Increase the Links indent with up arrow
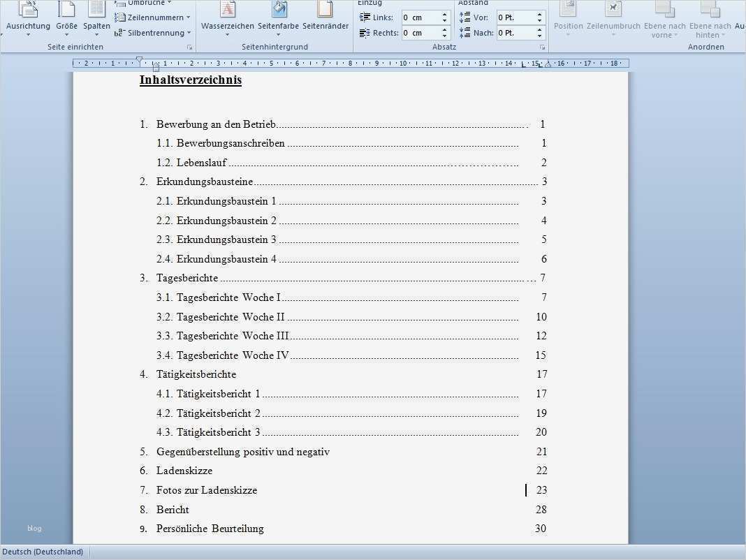The height and width of the screenshot is (560, 746). pyautogui.click(x=444, y=14)
